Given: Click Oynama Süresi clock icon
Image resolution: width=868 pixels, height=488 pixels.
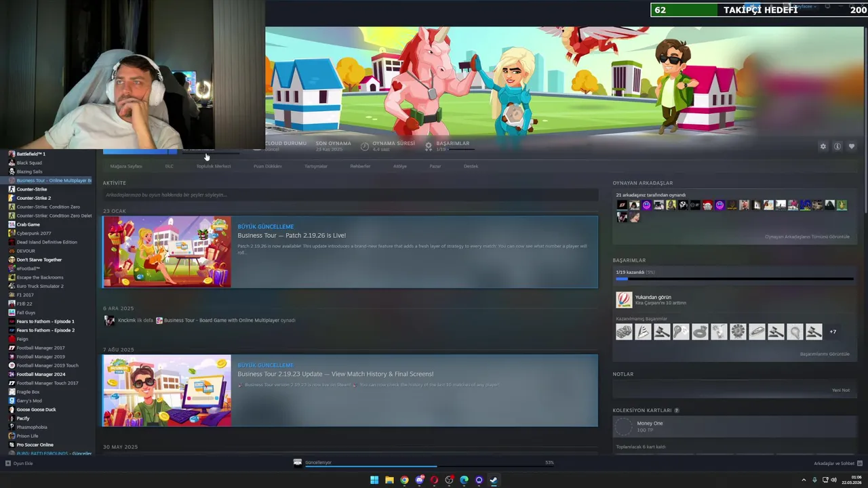Looking at the screenshot, I should (365, 146).
